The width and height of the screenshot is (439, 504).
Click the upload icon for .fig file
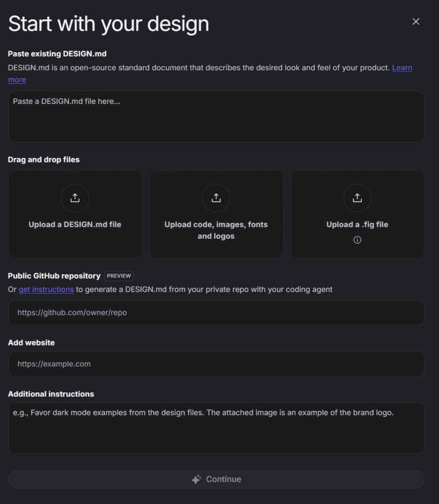(x=357, y=198)
